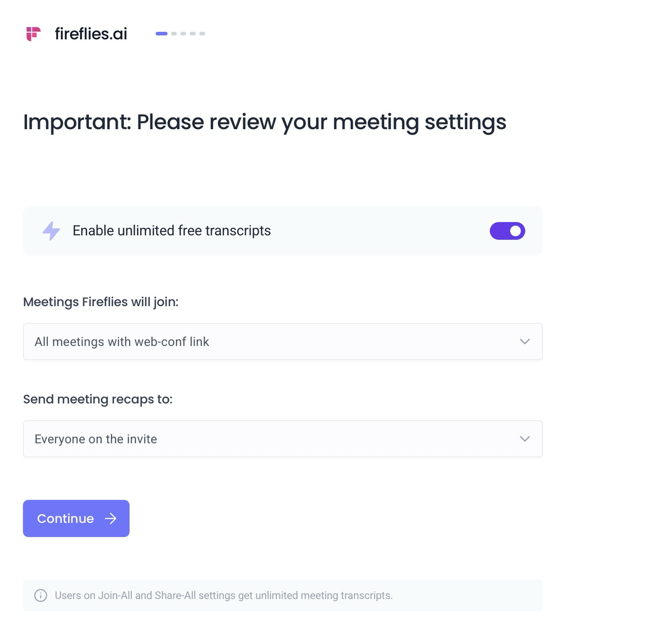The image size is (672, 622).
Task: Open the Send meeting recaps to dropdown
Action: [x=282, y=439]
